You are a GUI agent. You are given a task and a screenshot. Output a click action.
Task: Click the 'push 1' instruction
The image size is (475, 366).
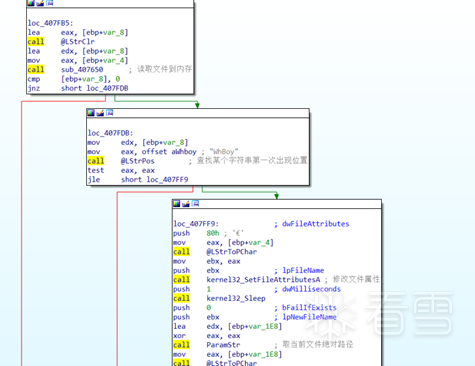192,289
